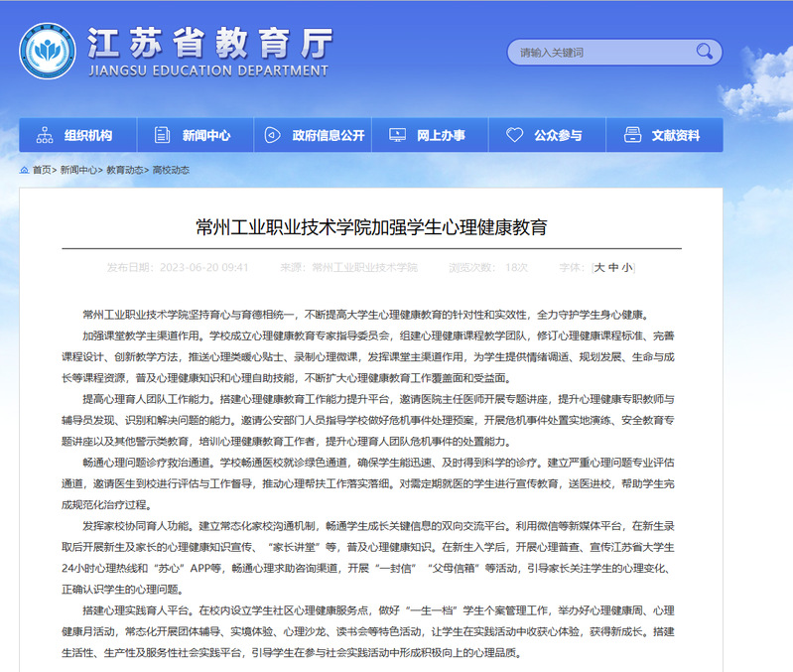This screenshot has height=672, width=793.
Task: Click the source name after 来源
Action: click(x=364, y=267)
